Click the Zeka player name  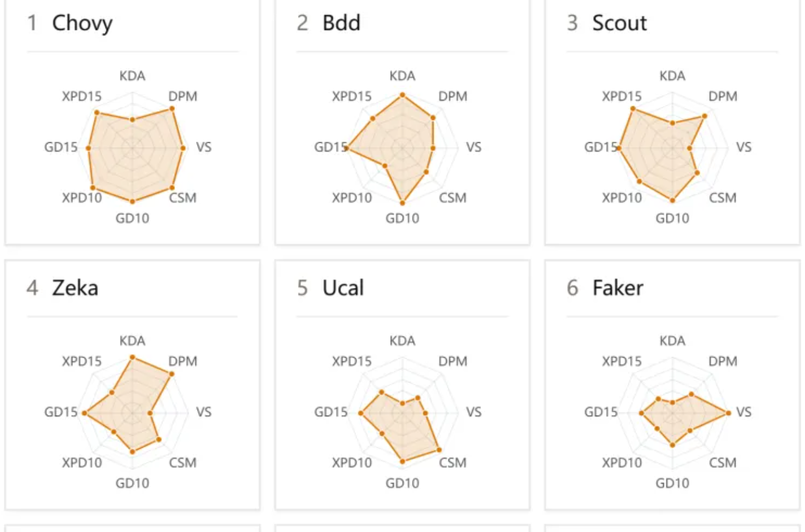coord(75,288)
